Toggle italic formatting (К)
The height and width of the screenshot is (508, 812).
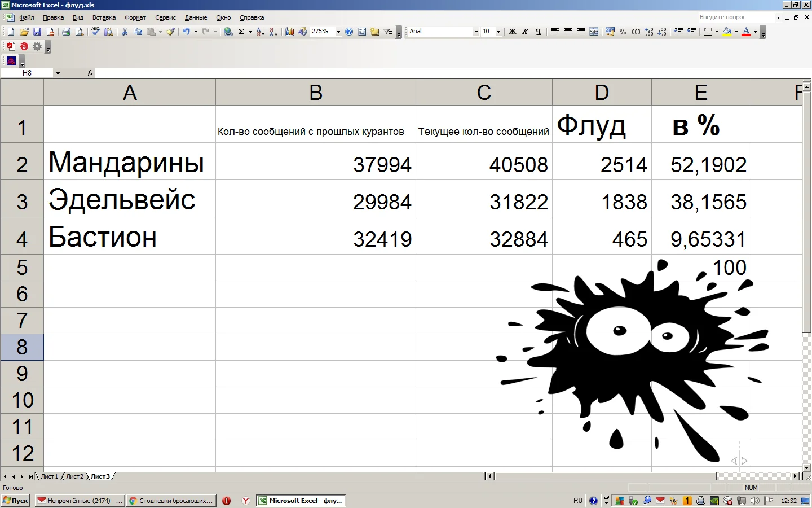(525, 32)
